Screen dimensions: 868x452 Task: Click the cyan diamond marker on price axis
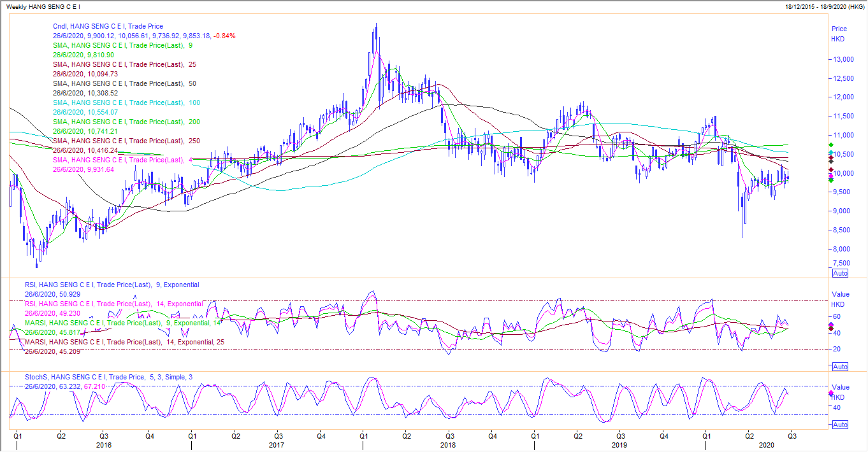(x=830, y=154)
